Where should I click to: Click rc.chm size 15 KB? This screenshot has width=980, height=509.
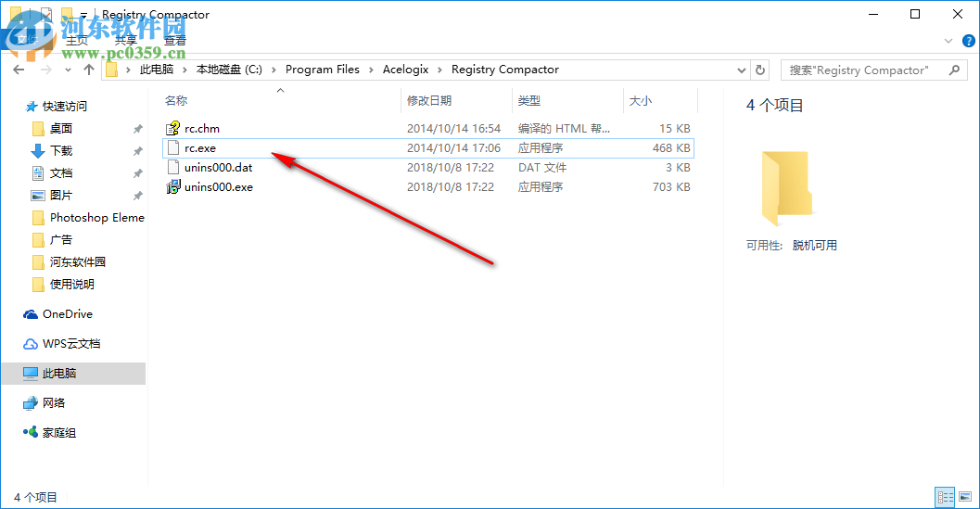pos(674,129)
